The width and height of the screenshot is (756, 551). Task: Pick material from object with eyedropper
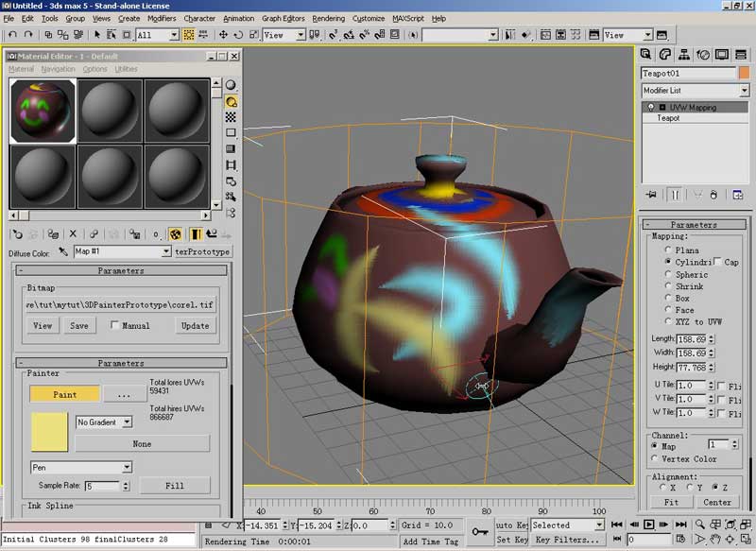point(64,252)
